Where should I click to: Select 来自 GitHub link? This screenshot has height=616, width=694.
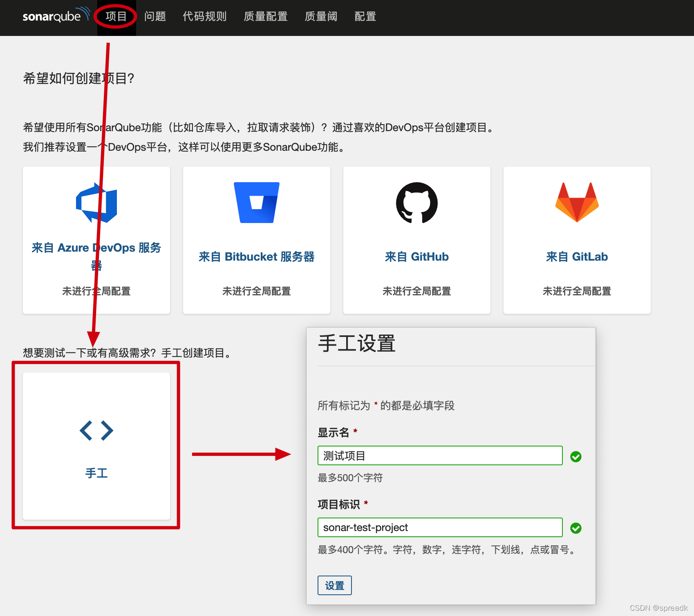(417, 257)
